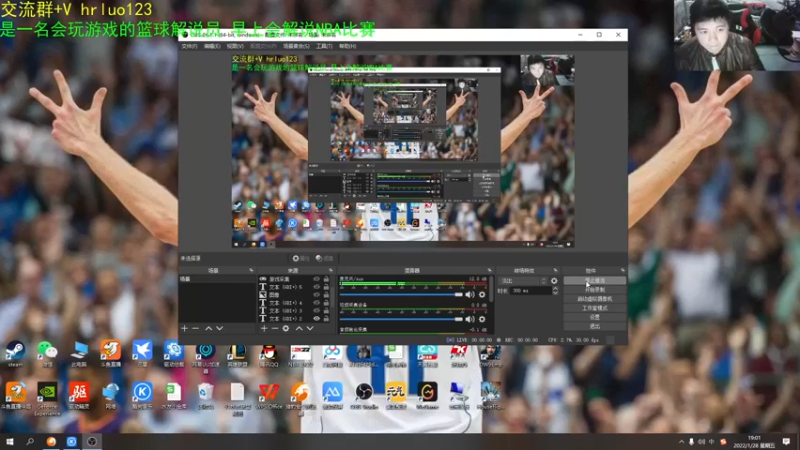This screenshot has width=800, height=450.
Task: Pop out the 混音器 mixer dock
Action: (x=489, y=270)
